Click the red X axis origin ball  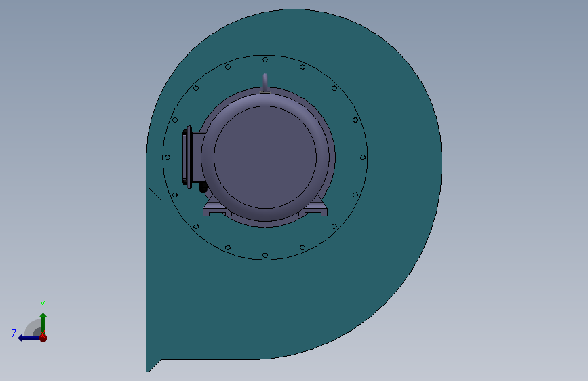(x=43, y=338)
